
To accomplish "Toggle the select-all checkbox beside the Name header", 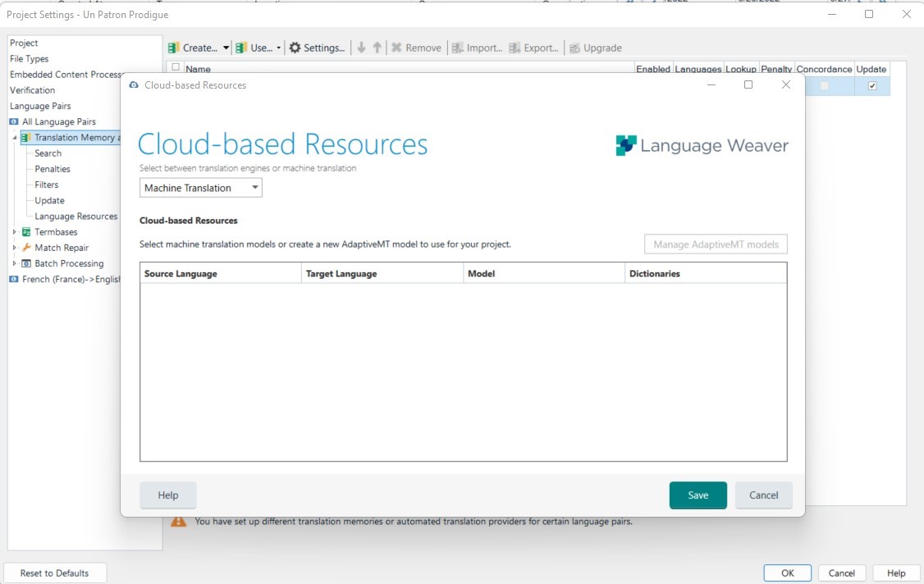I will click(x=176, y=67).
